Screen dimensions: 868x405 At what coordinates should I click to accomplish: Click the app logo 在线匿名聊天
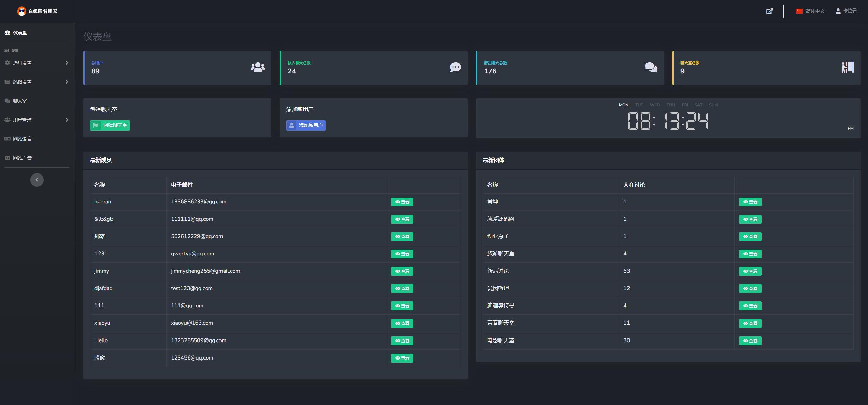pos(37,11)
